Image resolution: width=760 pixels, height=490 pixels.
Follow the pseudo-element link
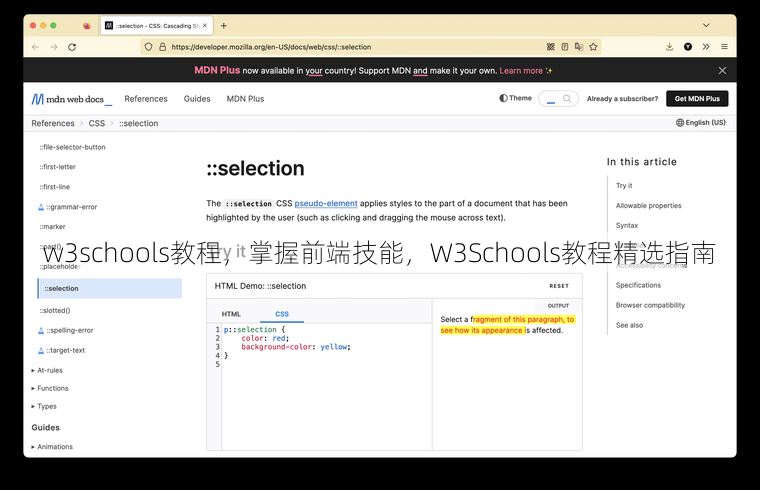click(x=326, y=204)
